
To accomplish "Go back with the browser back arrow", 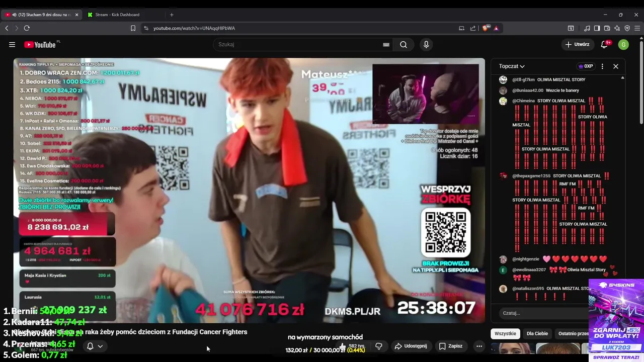I will 7,28.
